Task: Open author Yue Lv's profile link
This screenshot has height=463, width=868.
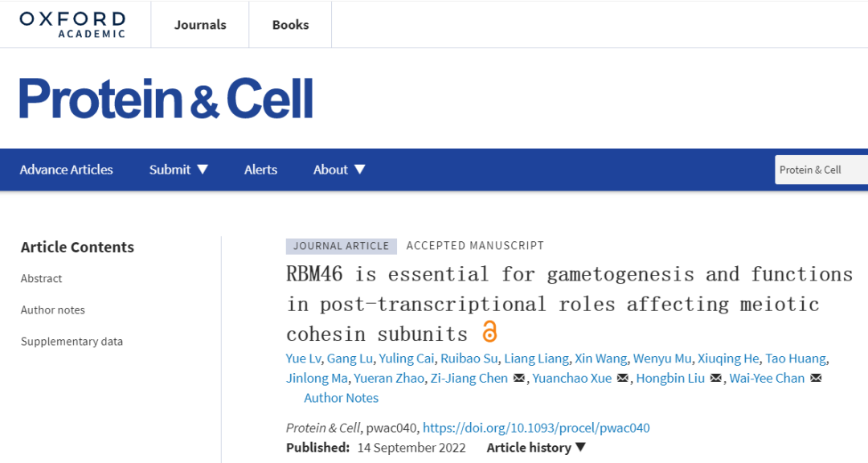Action: (x=302, y=359)
